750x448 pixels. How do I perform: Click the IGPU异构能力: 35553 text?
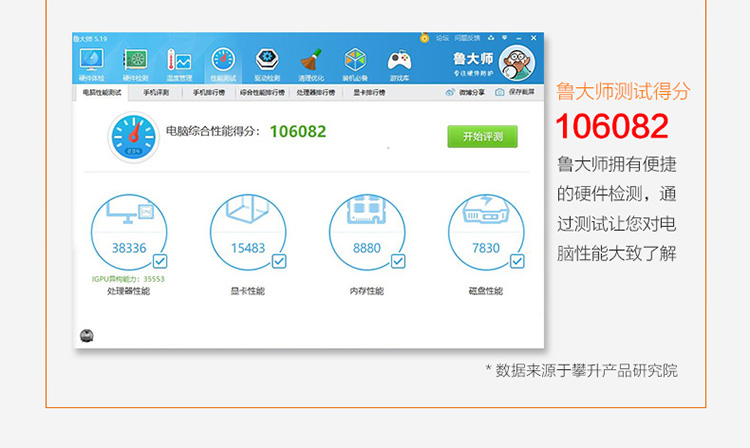click(128, 279)
